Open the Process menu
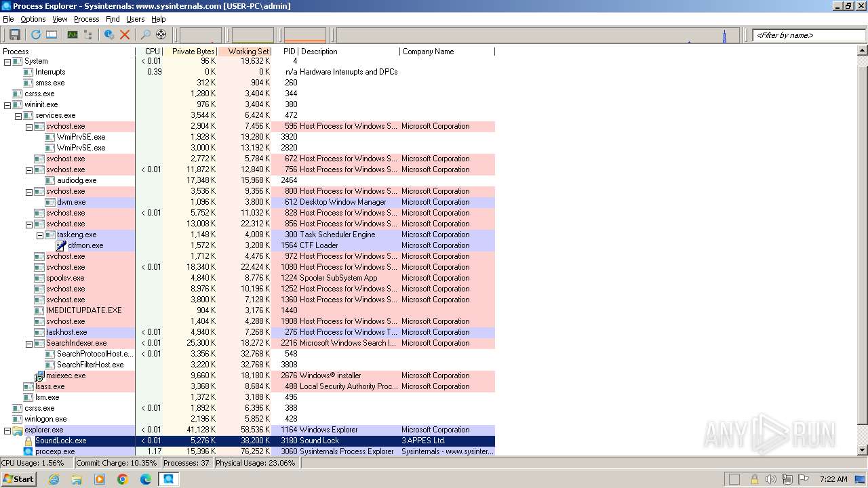Viewport: 868px width, 488px height. (x=86, y=19)
